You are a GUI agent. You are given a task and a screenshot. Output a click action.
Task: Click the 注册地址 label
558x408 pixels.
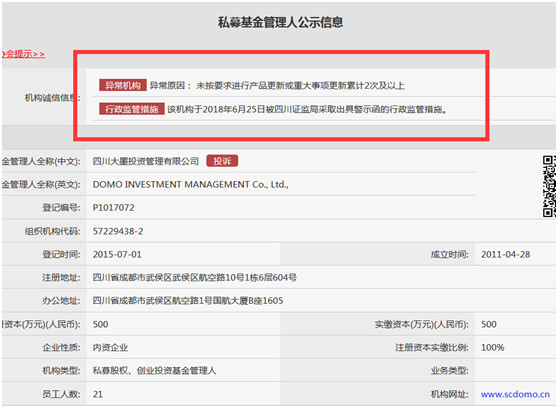click(x=61, y=277)
